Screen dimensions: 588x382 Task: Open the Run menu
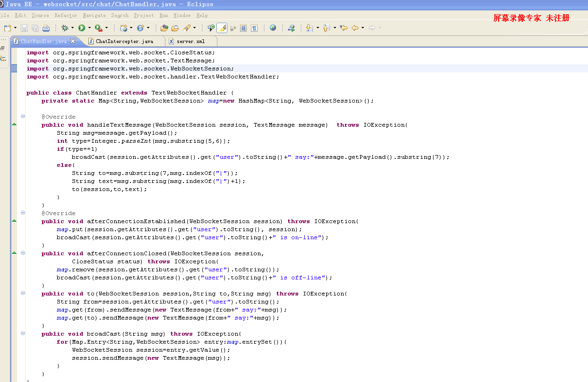tap(164, 15)
